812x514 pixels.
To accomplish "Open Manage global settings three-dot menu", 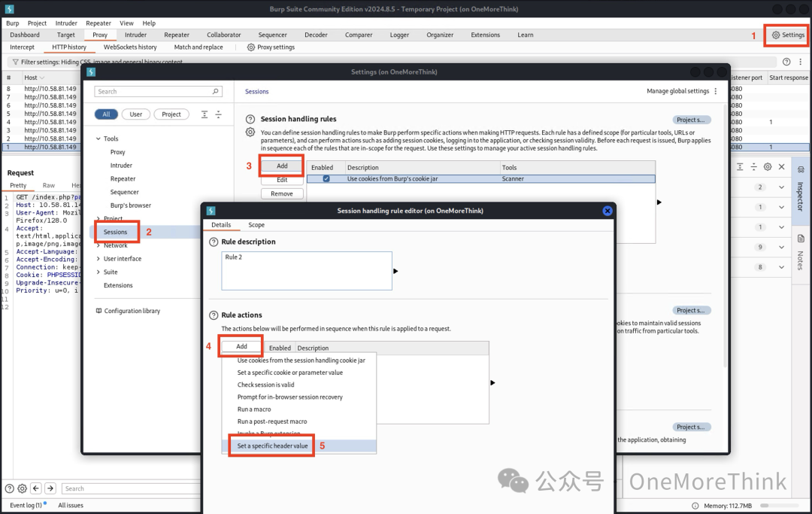I will (x=716, y=91).
